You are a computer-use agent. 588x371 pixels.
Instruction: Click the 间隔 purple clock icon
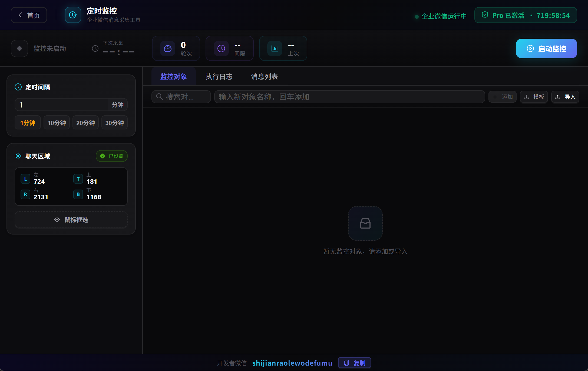[221, 48]
